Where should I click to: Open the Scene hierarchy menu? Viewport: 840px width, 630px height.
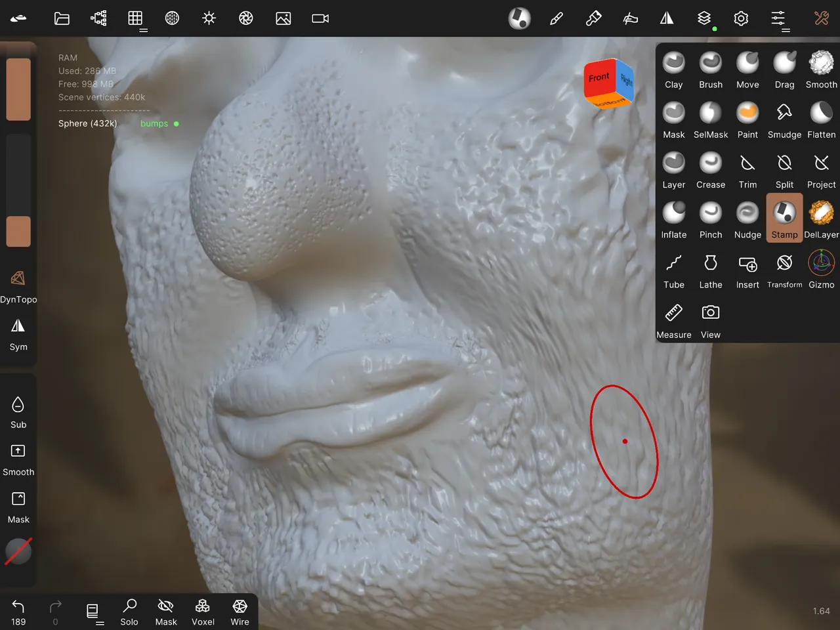pos(98,18)
